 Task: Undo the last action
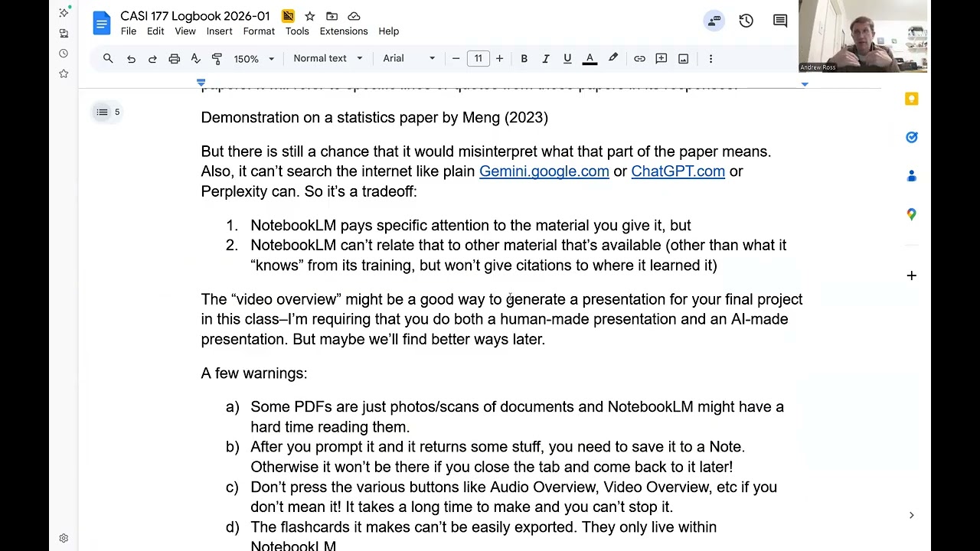(131, 58)
